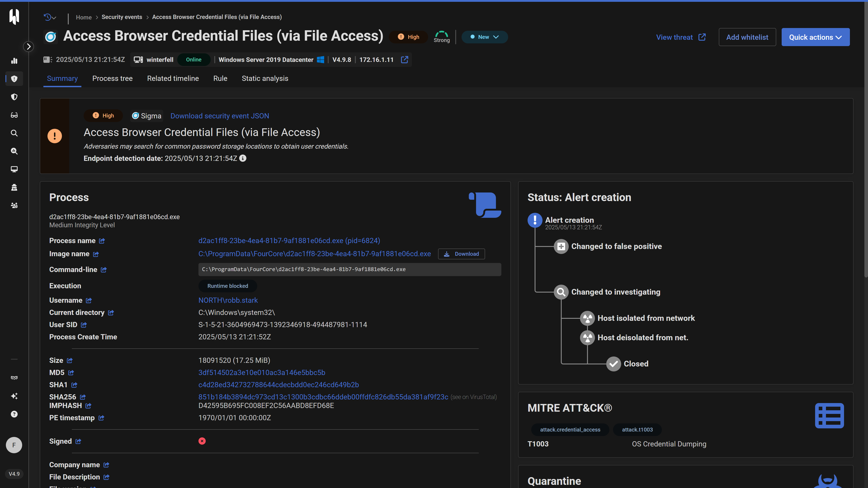Image resolution: width=868 pixels, height=488 pixels.
Task: Open the history dropdown near breadcrumb
Action: click(x=50, y=17)
